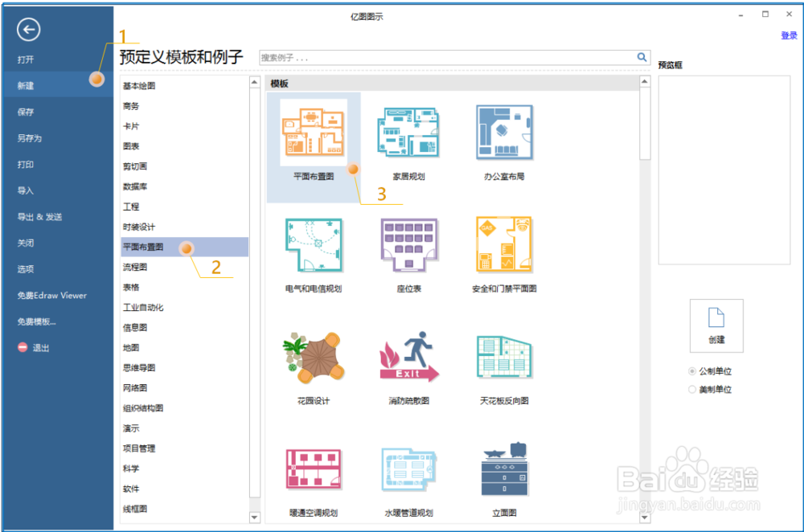
Task: Select the 地图 category
Action: (x=131, y=347)
